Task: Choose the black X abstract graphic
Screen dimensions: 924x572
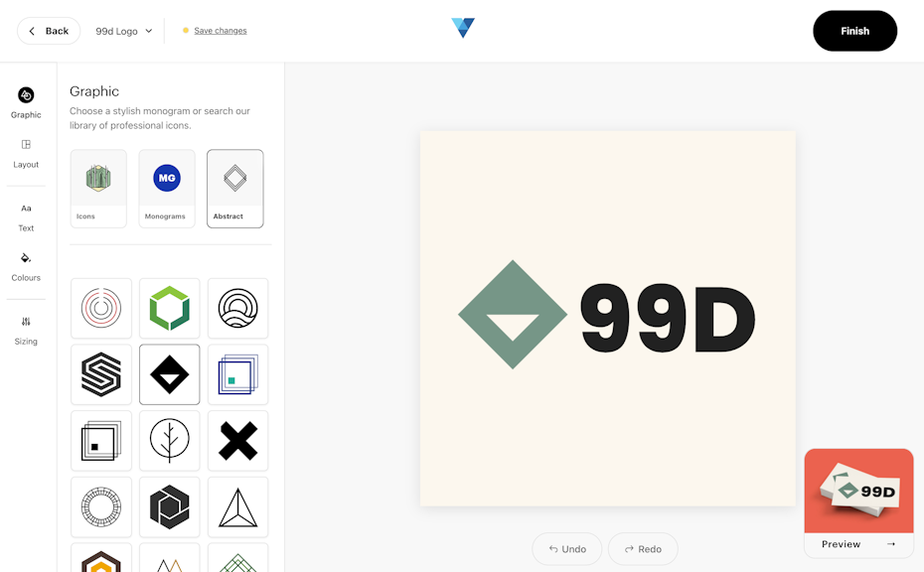Action: coord(237,441)
